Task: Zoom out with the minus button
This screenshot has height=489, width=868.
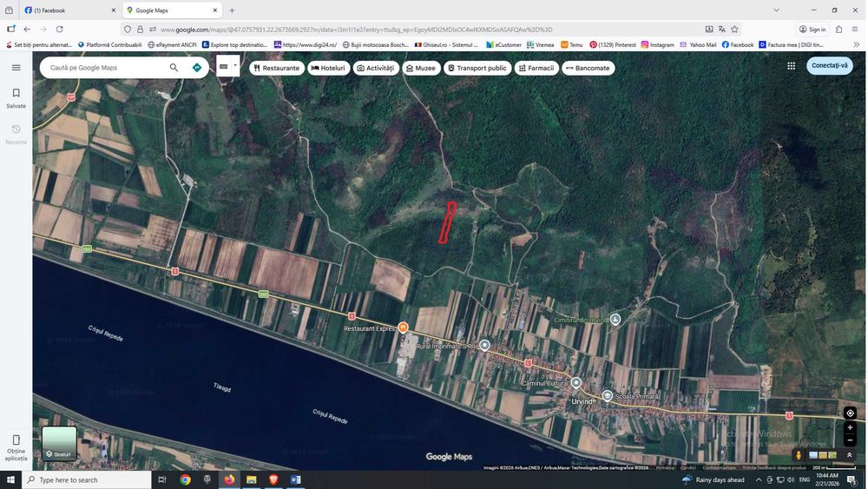Action: coord(850,440)
